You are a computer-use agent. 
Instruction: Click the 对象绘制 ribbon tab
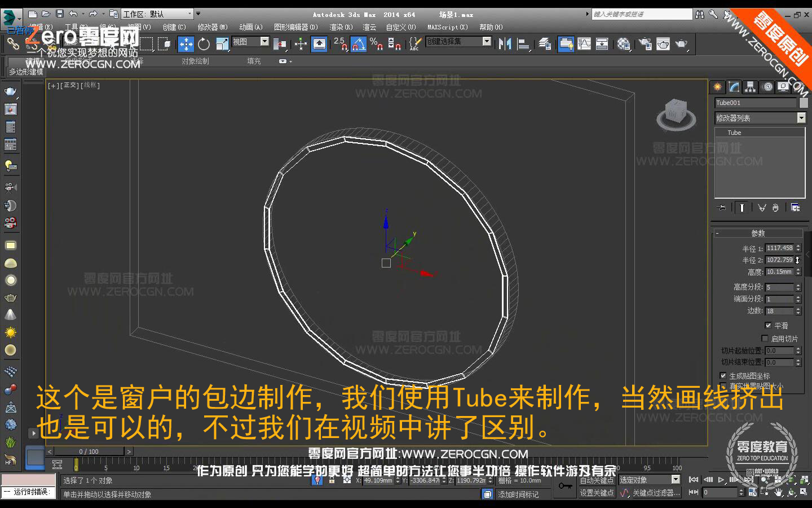195,61
